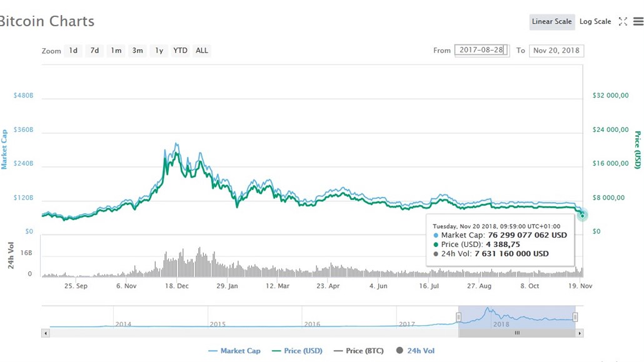Image resolution: width=644 pixels, height=362 pixels.
Task: Click tooltip 24h Vol value
Action: (511, 254)
